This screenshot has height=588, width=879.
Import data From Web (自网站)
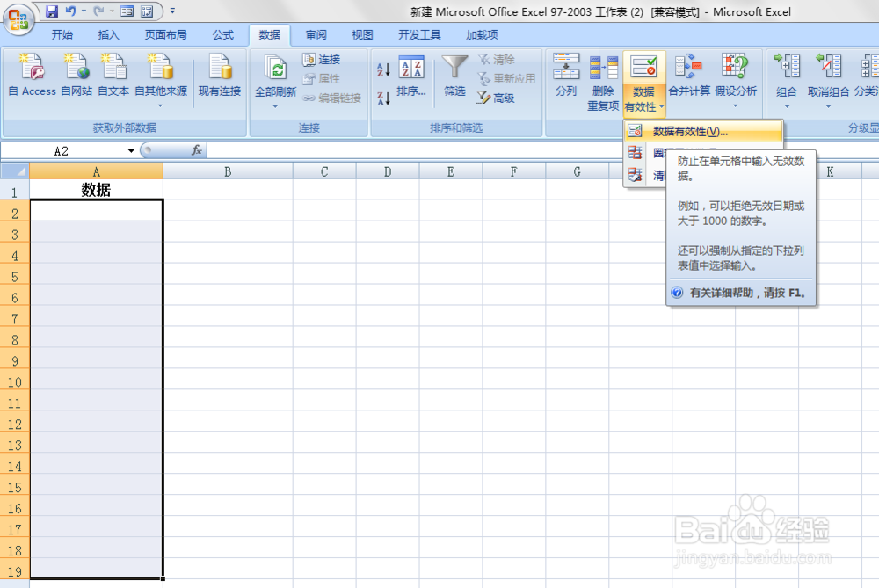(76, 75)
